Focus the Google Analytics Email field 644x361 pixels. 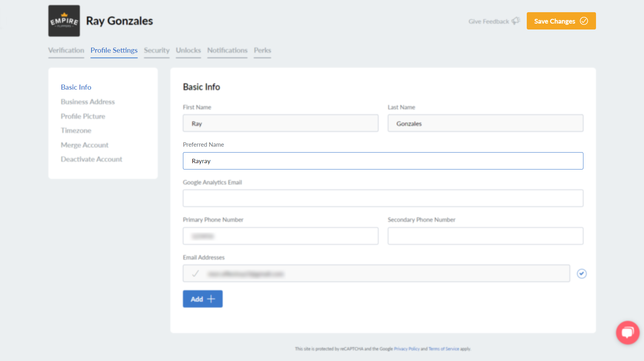coord(383,199)
